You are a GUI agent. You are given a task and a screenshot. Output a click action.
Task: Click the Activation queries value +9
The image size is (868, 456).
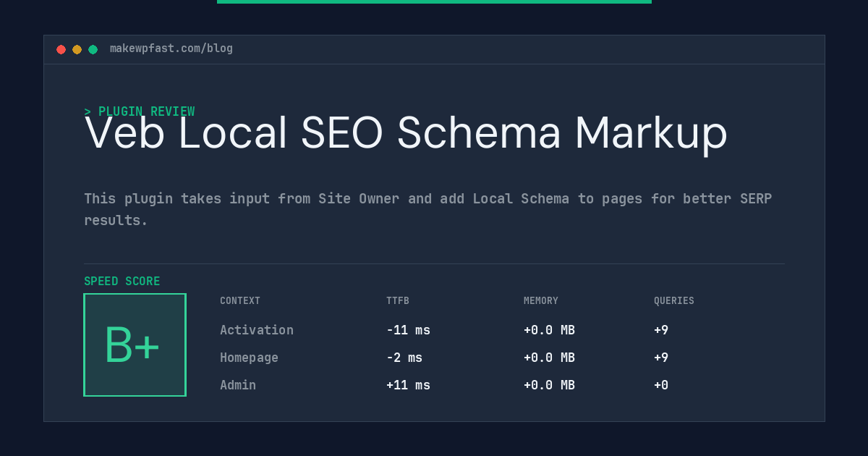point(661,330)
